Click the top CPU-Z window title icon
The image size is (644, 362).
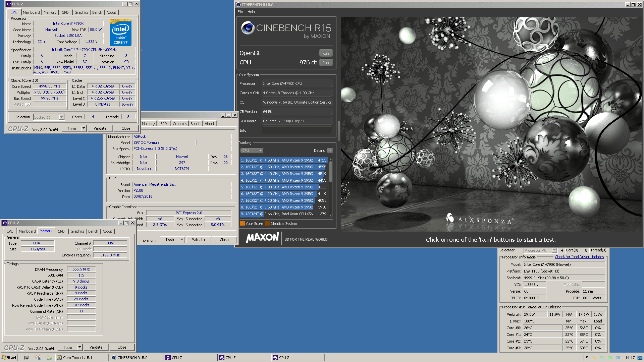[8, 4]
